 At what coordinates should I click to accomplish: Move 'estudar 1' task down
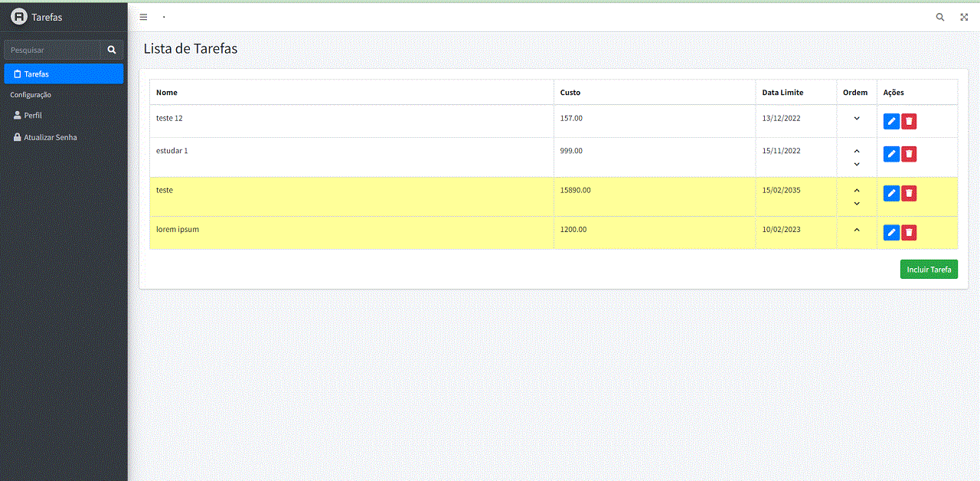click(x=857, y=164)
